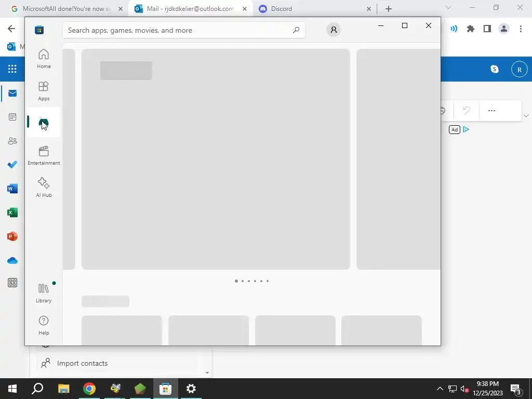Open Excel icon in Outlook left rail

tap(12, 212)
